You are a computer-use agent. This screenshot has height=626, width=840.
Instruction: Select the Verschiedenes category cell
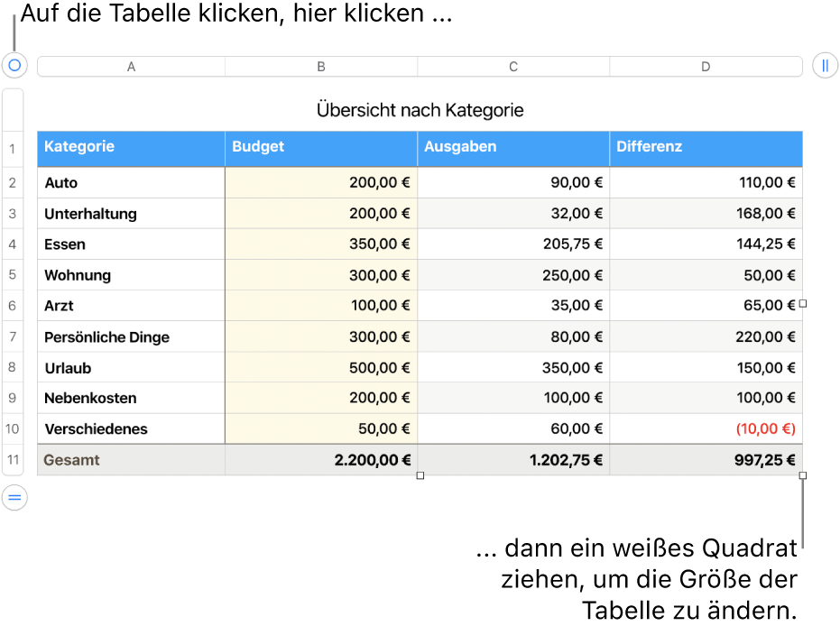click(131, 428)
